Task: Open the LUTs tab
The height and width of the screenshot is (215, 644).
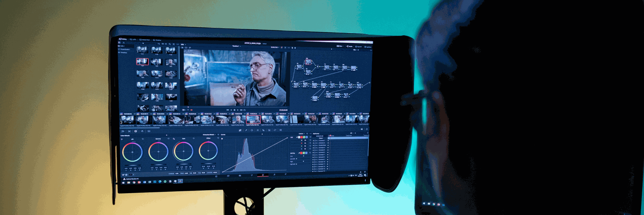Action: coord(133,39)
